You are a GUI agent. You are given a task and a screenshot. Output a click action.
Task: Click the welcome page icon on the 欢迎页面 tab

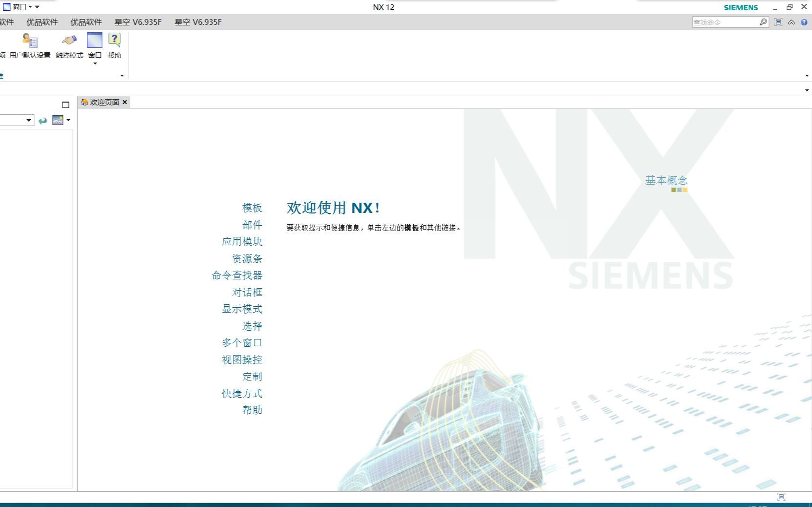tap(84, 103)
